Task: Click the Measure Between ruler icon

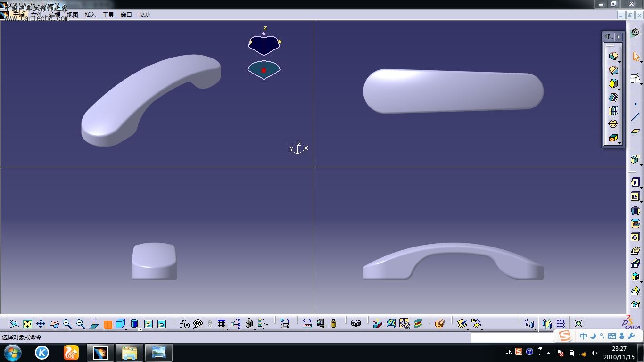Action: (307, 324)
